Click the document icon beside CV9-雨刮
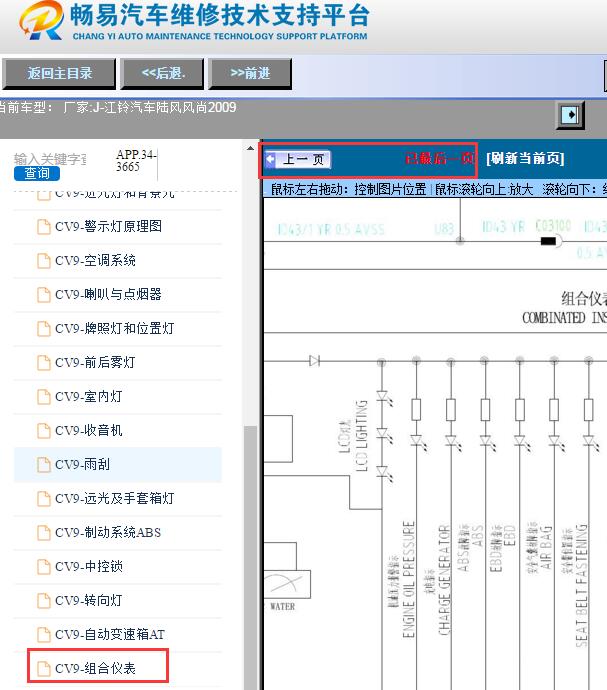Viewport: 607px width, 690px height. 43,465
